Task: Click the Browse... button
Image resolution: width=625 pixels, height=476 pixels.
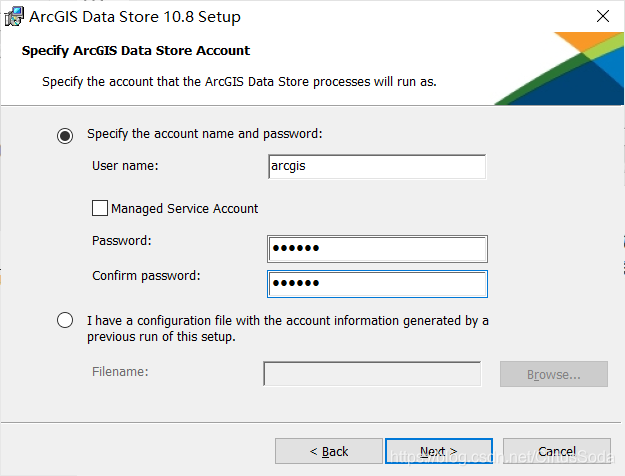Action: [554, 374]
